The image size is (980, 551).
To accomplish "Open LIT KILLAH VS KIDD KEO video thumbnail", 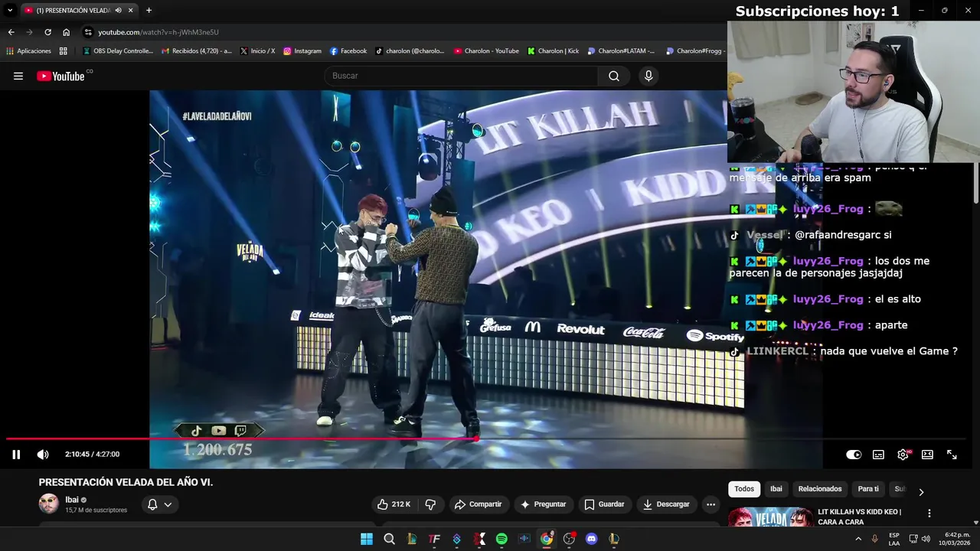I will 770,517.
